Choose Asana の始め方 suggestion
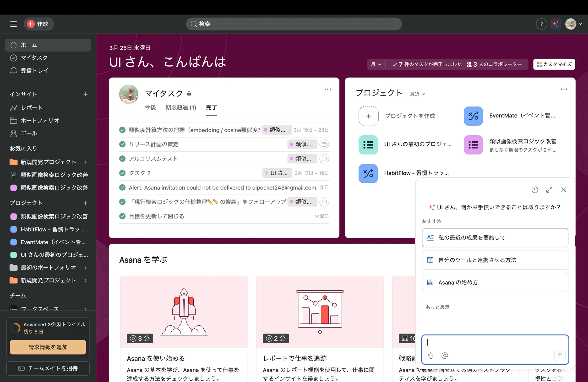 (495, 282)
